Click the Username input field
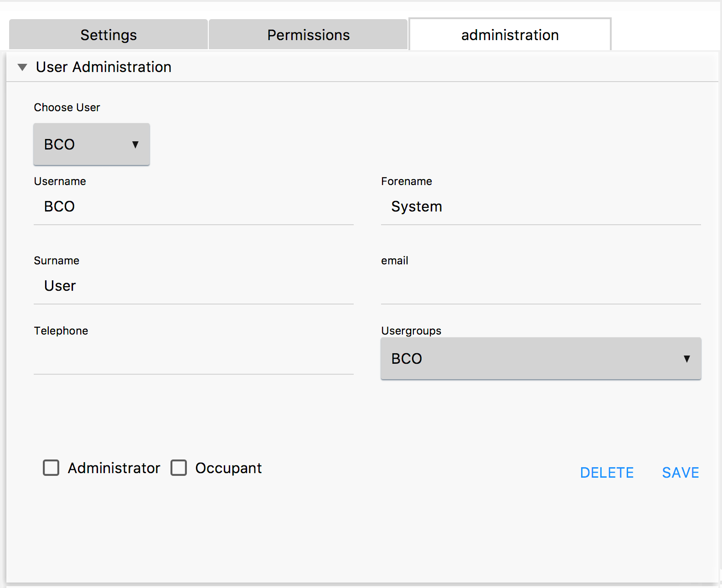722x588 pixels. point(194,206)
